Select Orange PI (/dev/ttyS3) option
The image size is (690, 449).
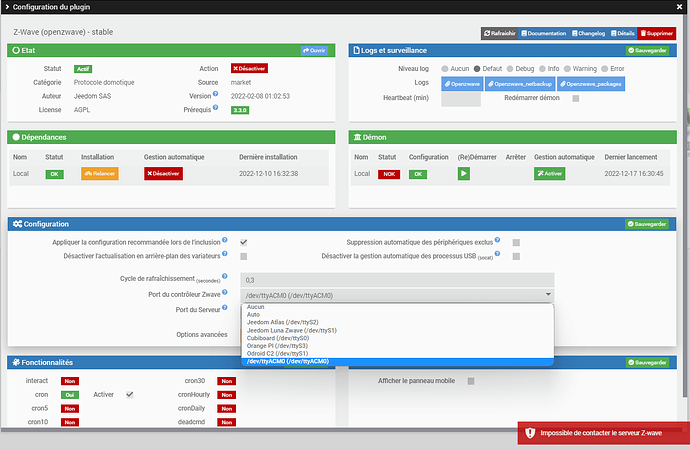click(397, 346)
